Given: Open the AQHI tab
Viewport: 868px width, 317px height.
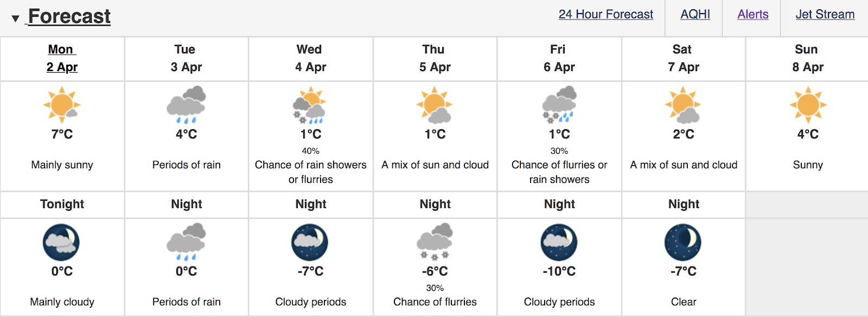Looking at the screenshot, I should pos(695,15).
